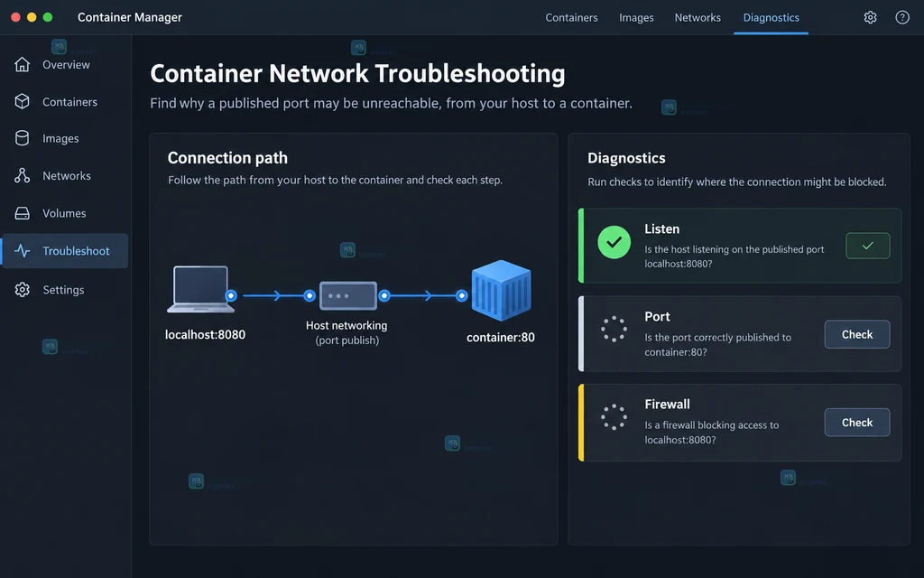The height and width of the screenshot is (578, 924).
Task: Select the laptop host icon in diagram
Action: tap(200, 289)
